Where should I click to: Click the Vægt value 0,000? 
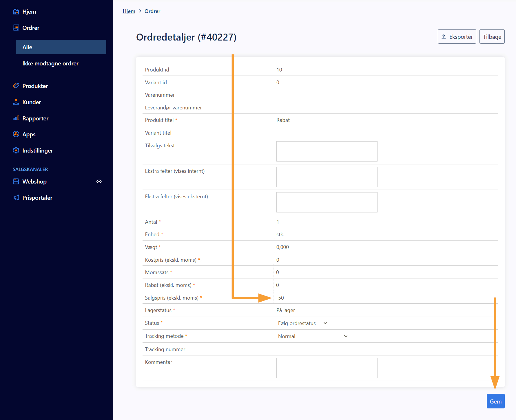click(282, 247)
